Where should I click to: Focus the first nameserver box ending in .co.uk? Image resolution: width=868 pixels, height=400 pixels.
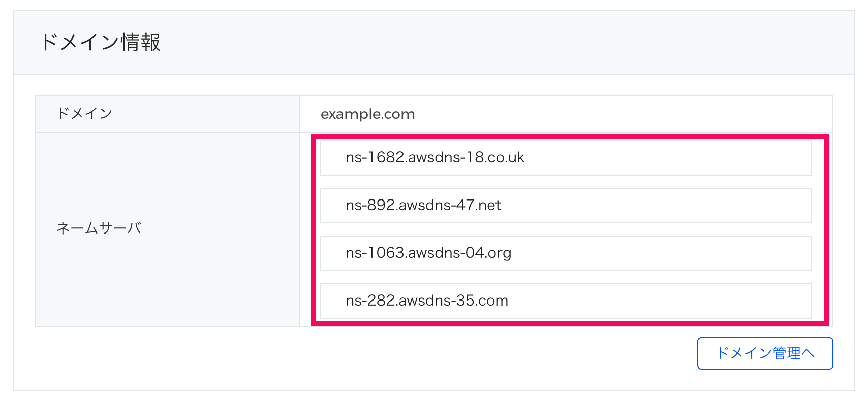[x=566, y=158]
